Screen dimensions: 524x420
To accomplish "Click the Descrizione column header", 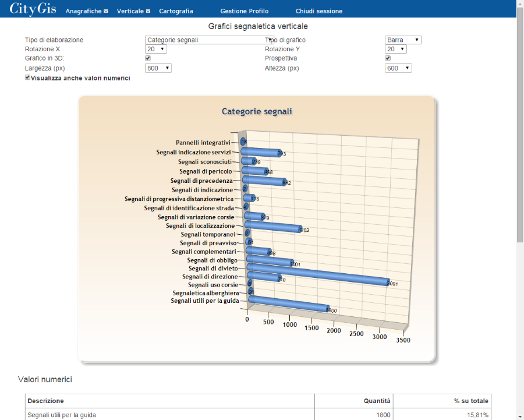I will pos(45,401).
